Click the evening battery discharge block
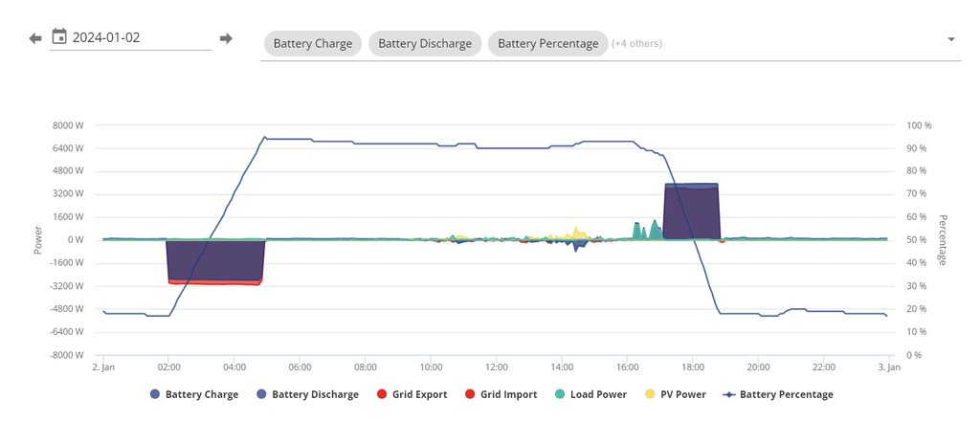The width and height of the screenshot is (980, 422). (x=691, y=211)
